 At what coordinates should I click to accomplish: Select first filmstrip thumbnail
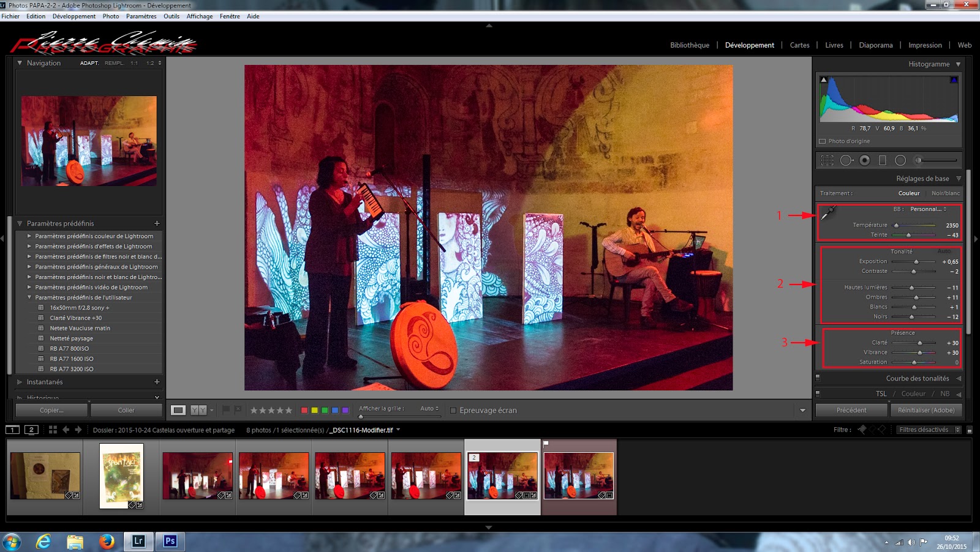click(x=45, y=476)
